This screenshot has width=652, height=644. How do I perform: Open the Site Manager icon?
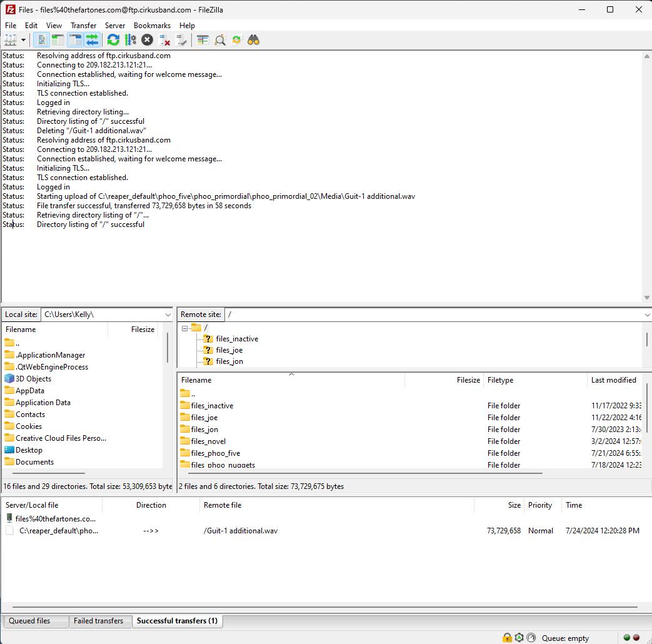[10, 40]
